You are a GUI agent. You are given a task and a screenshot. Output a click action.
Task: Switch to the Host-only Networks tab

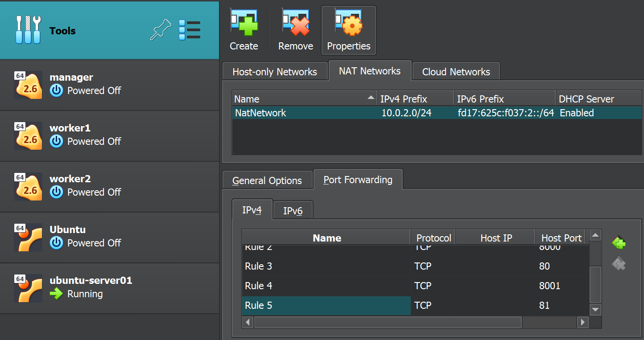click(275, 72)
